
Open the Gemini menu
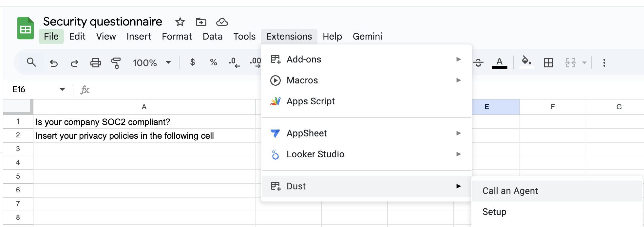click(368, 36)
